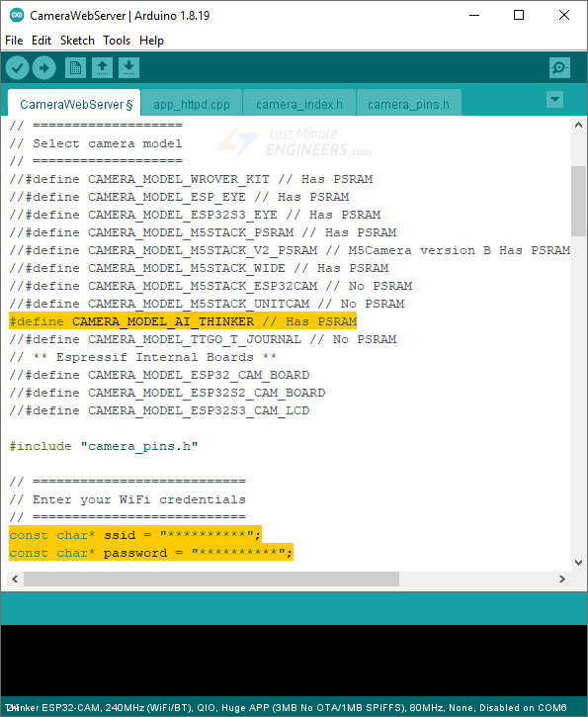
Task: Open the Help menu
Action: pos(151,41)
